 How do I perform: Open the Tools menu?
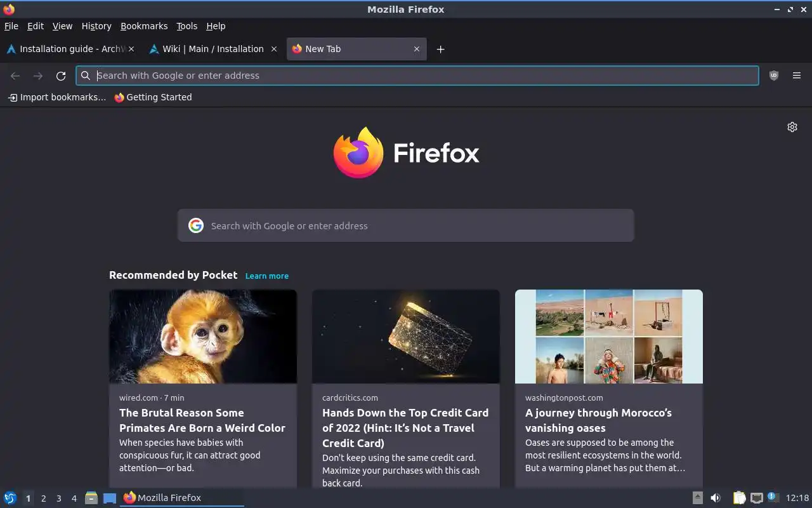point(187,26)
